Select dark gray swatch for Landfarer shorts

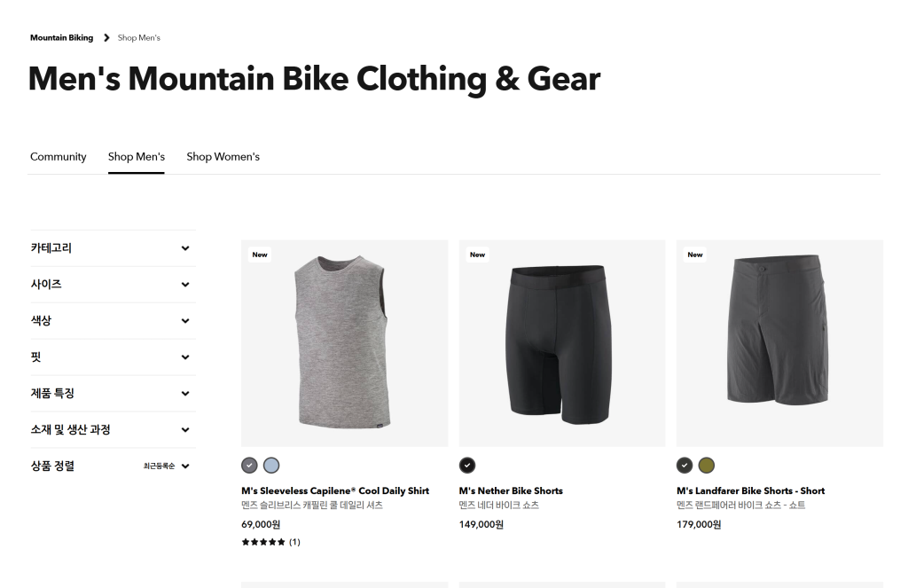click(685, 466)
